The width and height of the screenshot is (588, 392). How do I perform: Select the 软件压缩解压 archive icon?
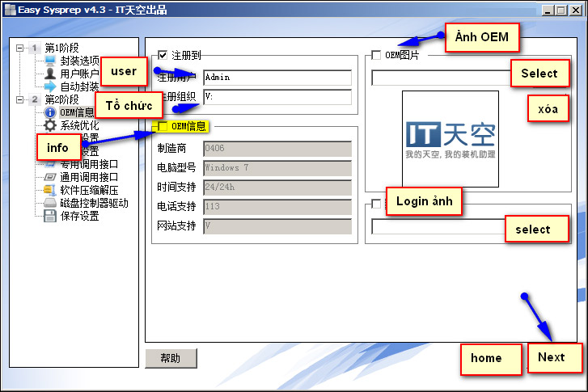[50, 190]
